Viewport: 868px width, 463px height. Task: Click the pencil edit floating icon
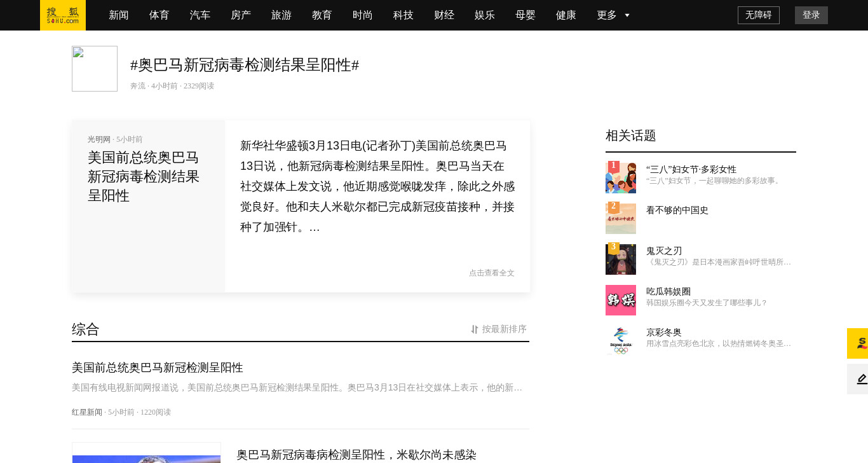point(858,379)
